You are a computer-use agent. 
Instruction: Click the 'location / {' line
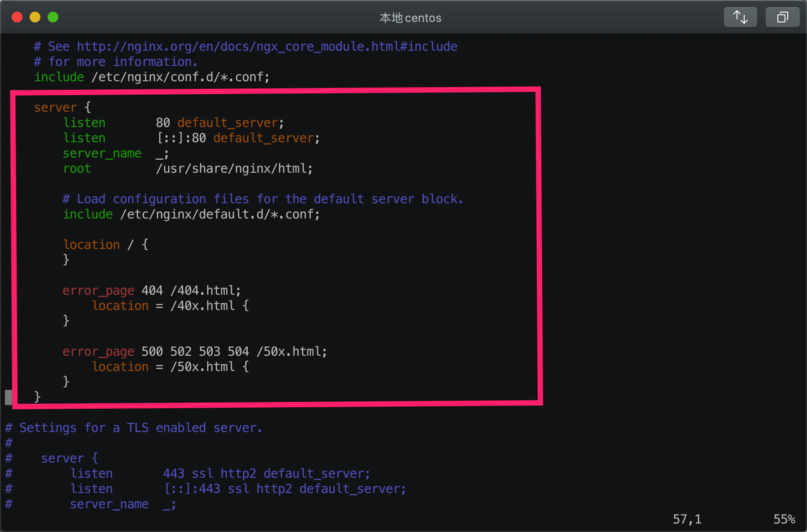(105, 245)
